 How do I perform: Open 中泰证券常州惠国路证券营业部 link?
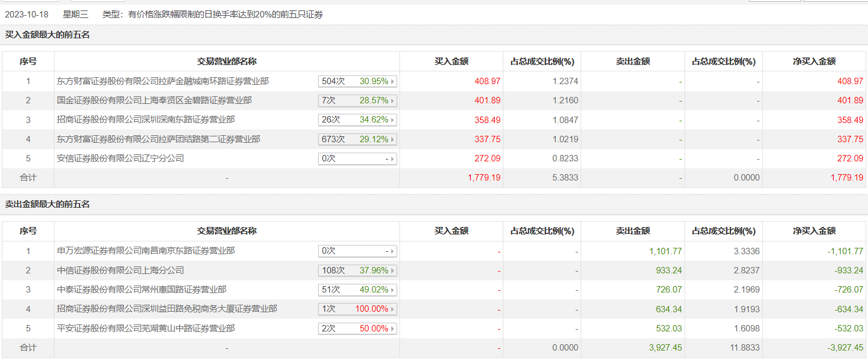click(142, 290)
